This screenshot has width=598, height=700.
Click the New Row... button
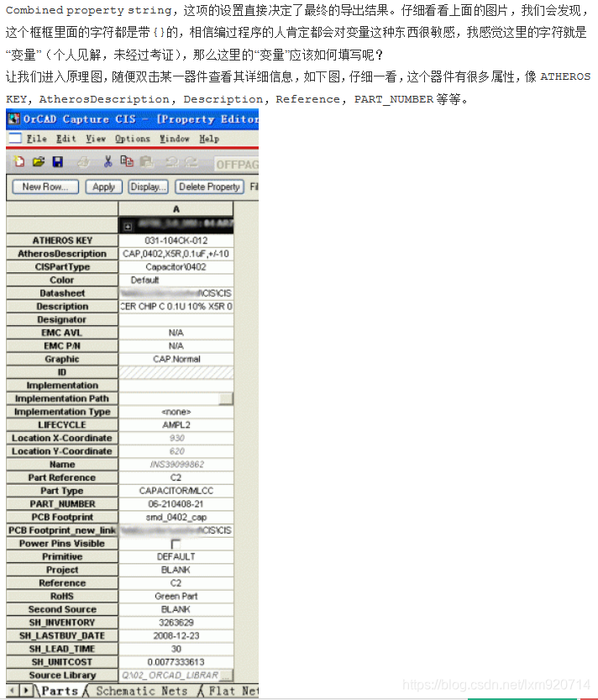click(45, 187)
